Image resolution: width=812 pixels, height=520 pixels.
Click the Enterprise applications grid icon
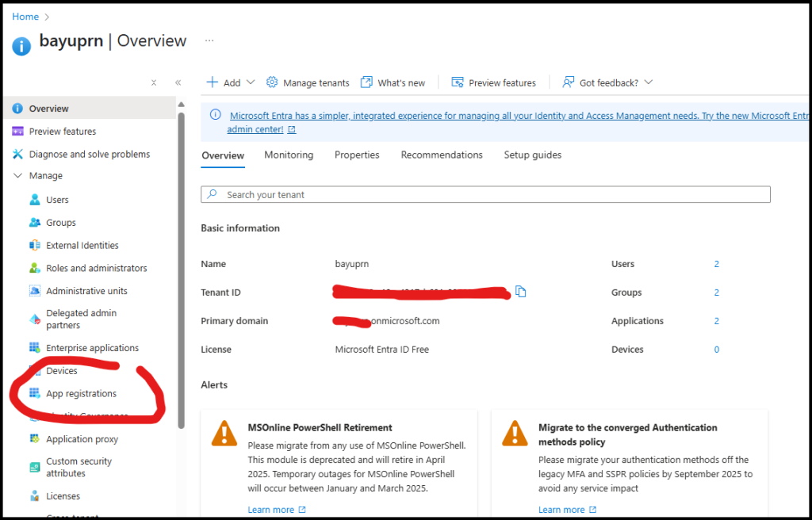coord(35,348)
